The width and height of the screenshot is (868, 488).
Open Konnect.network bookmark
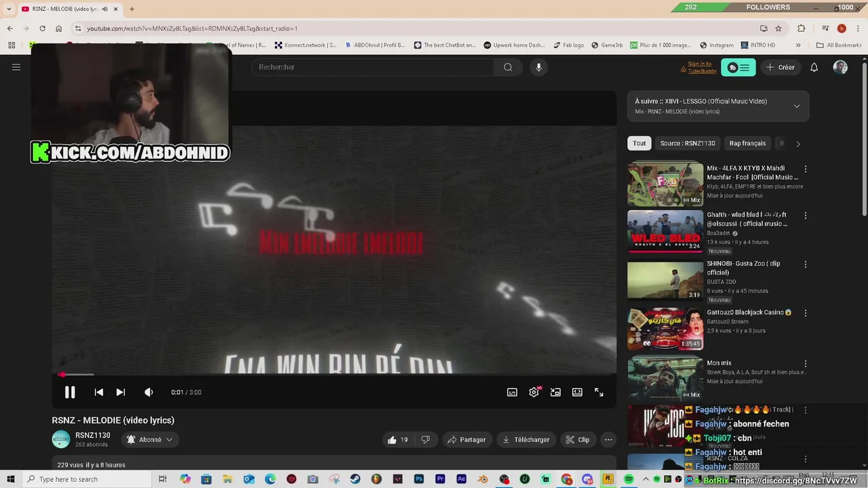click(305, 45)
